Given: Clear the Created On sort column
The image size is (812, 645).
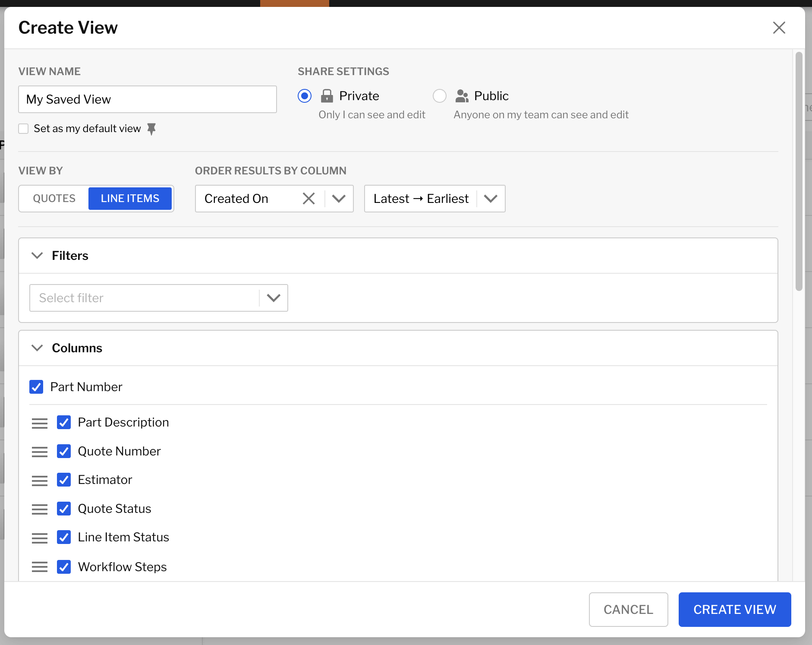Looking at the screenshot, I should 308,199.
